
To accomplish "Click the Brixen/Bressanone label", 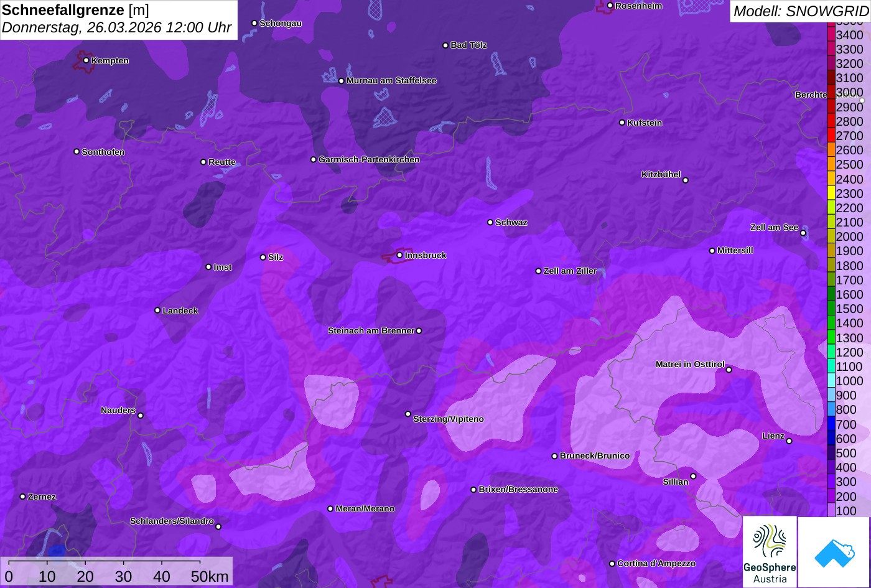I will [x=518, y=490].
